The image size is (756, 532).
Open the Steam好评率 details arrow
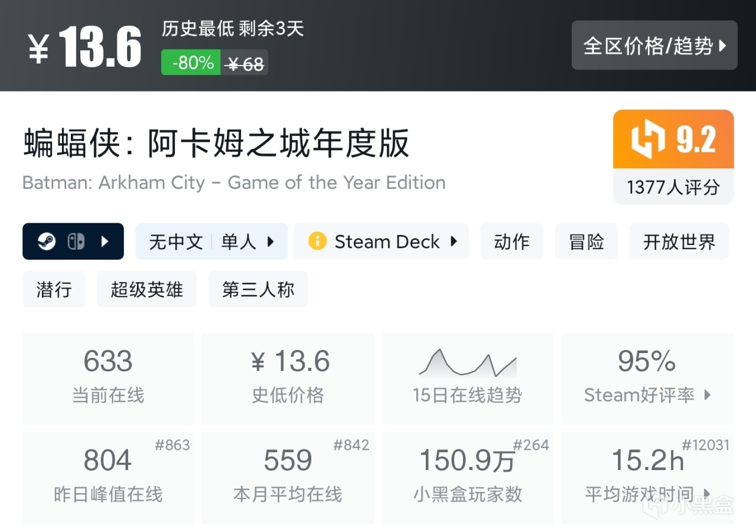click(x=708, y=395)
